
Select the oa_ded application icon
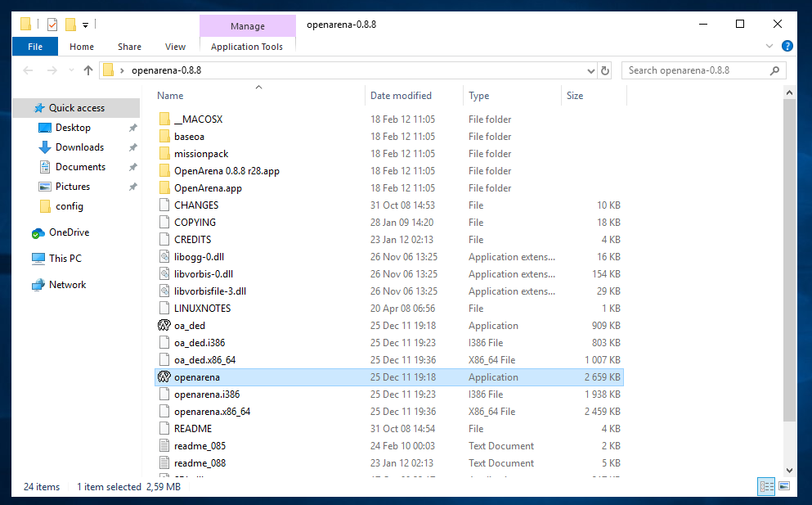coord(164,326)
